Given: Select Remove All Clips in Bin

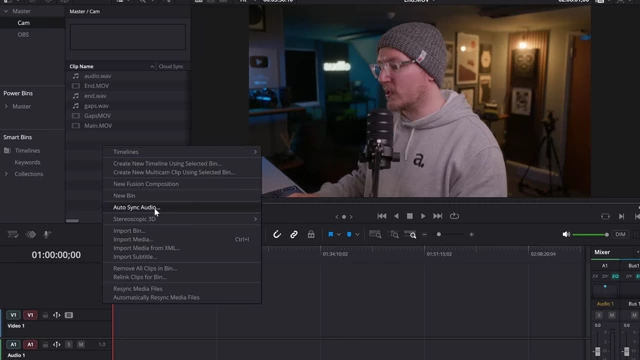Looking at the screenshot, I should click(x=182, y=269).
